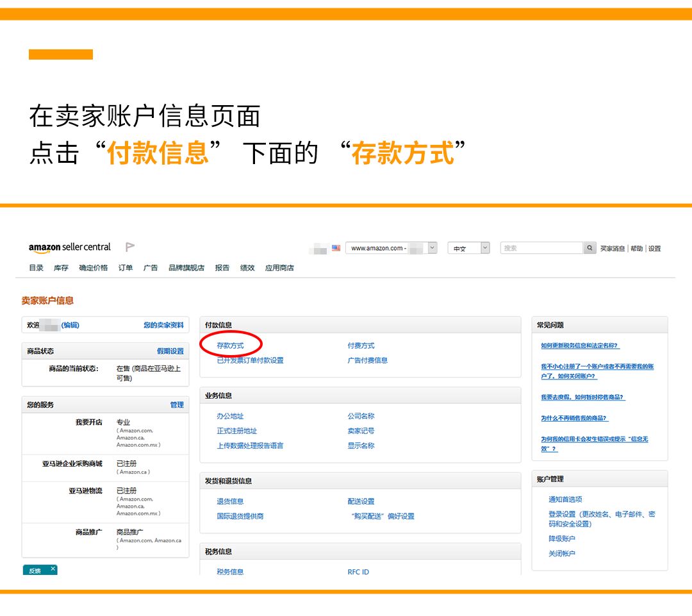The height and width of the screenshot is (616, 692).
Task: Open 上传数据处理报告语言 link
Action: coord(250,445)
